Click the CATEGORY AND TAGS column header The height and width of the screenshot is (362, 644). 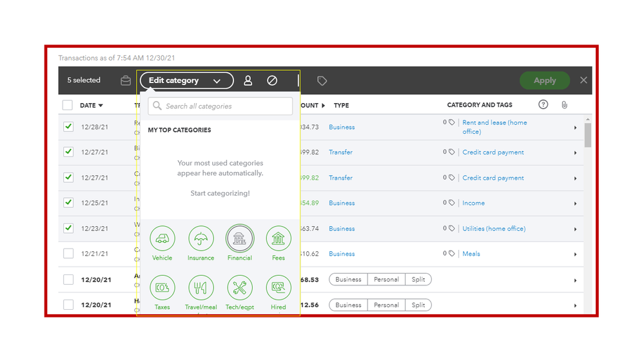tap(480, 104)
